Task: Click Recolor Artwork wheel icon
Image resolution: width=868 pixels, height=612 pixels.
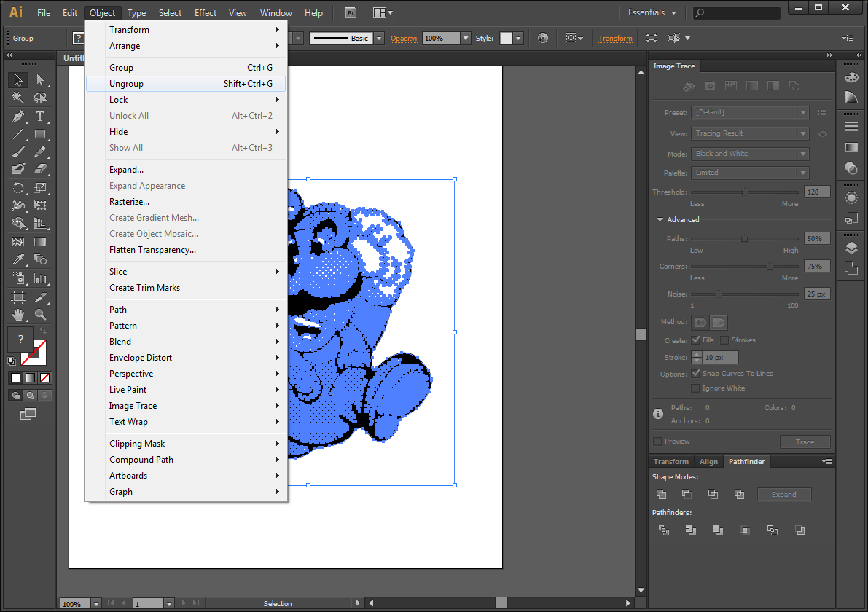Action: coord(543,38)
